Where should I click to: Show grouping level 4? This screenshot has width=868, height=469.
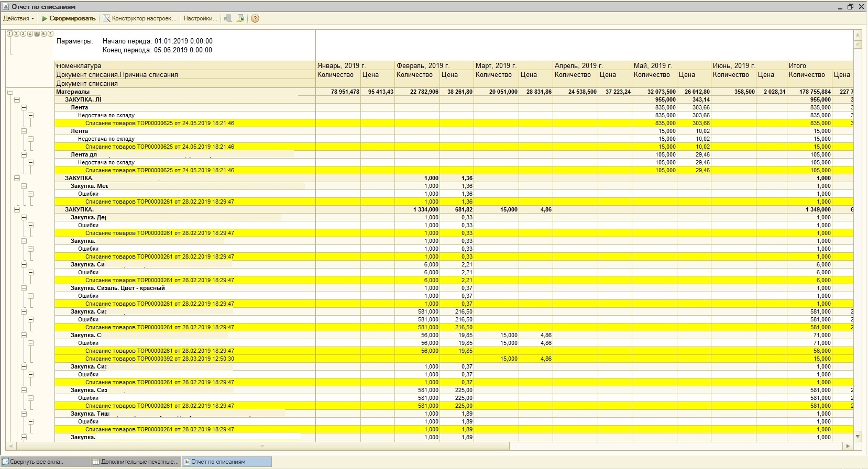[30, 33]
